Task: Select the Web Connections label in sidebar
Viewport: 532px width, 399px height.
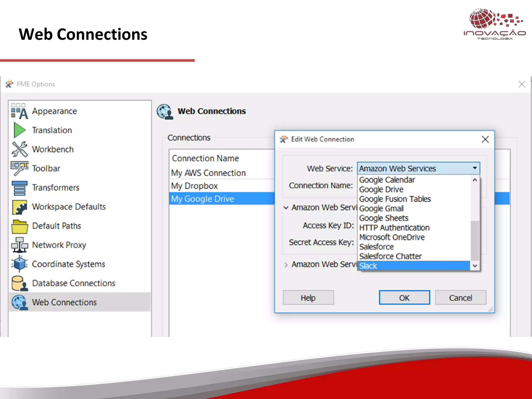Action: point(64,302)
